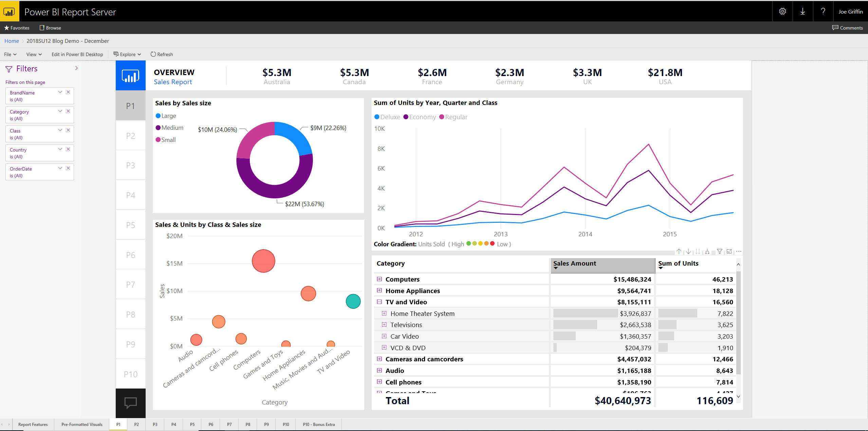Clear the Country filter
Image resolution: width=868 pixels, height=431 pixels.
68,149
